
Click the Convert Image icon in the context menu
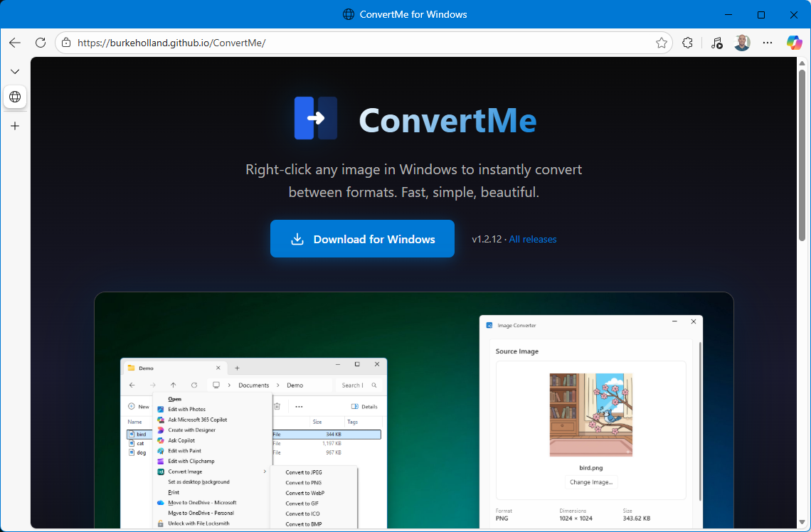[x=160, y=472]
